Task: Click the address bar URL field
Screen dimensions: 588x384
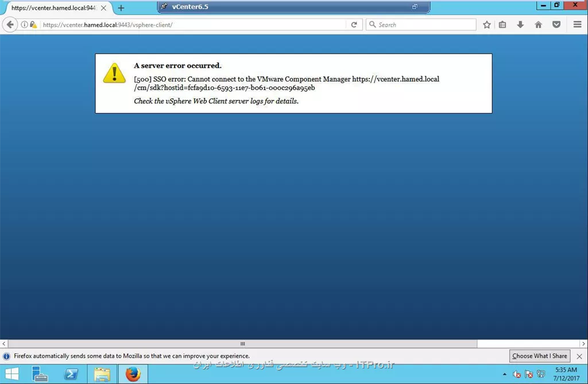Action: pos(193,25)
